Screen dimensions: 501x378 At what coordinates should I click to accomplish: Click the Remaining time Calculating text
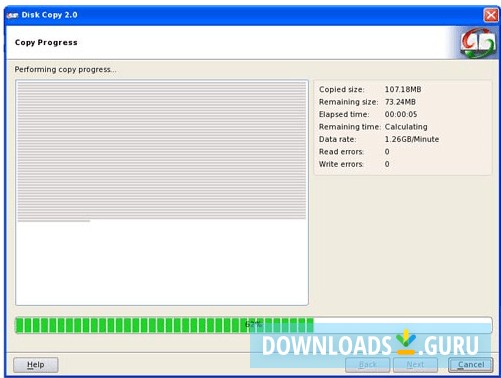click(406, 127)
